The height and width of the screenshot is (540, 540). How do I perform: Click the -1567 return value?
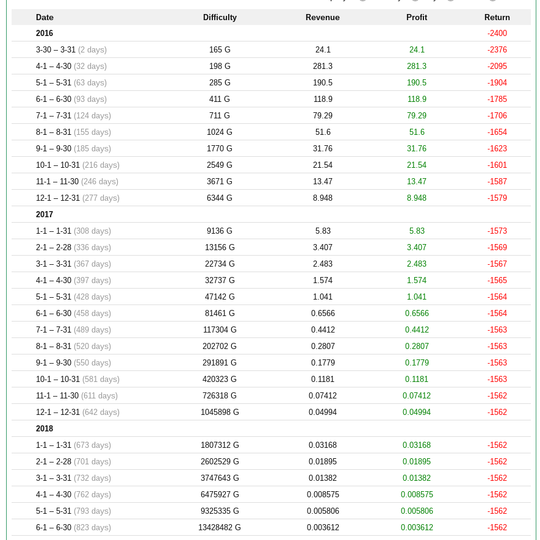[497, 264]
